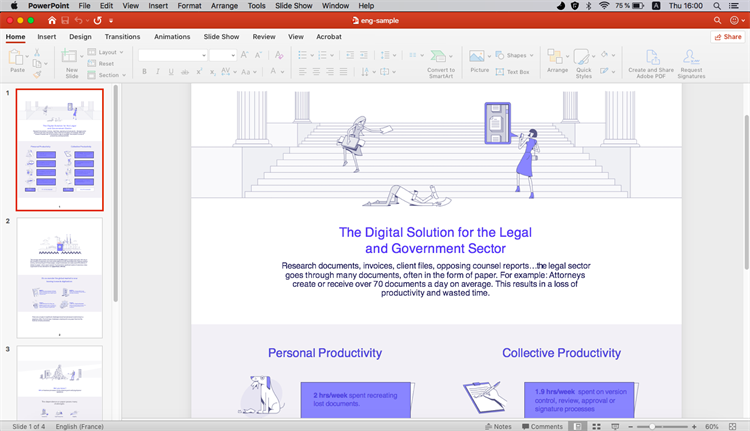The image size is (750, 431).
Task: Click Convert to SmartArt
Action: click(441, 64)
